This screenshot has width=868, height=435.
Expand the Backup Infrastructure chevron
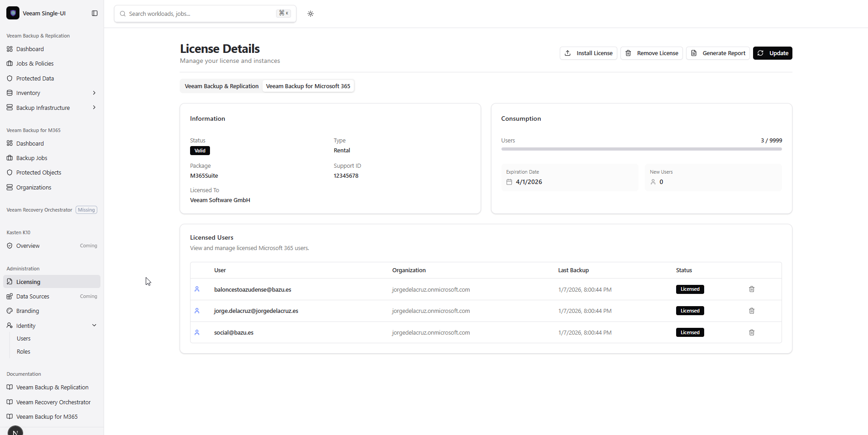[x=94, y=108]
